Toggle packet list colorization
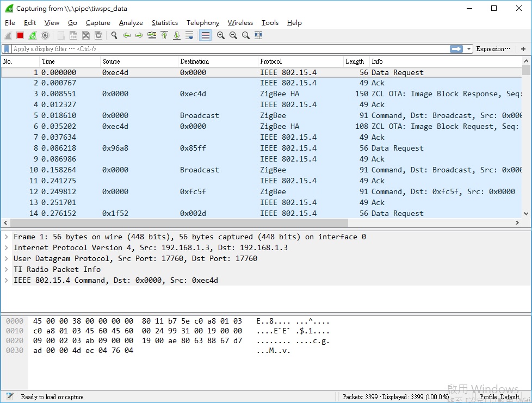Screen dimensions: 532x403 [205, 35]
